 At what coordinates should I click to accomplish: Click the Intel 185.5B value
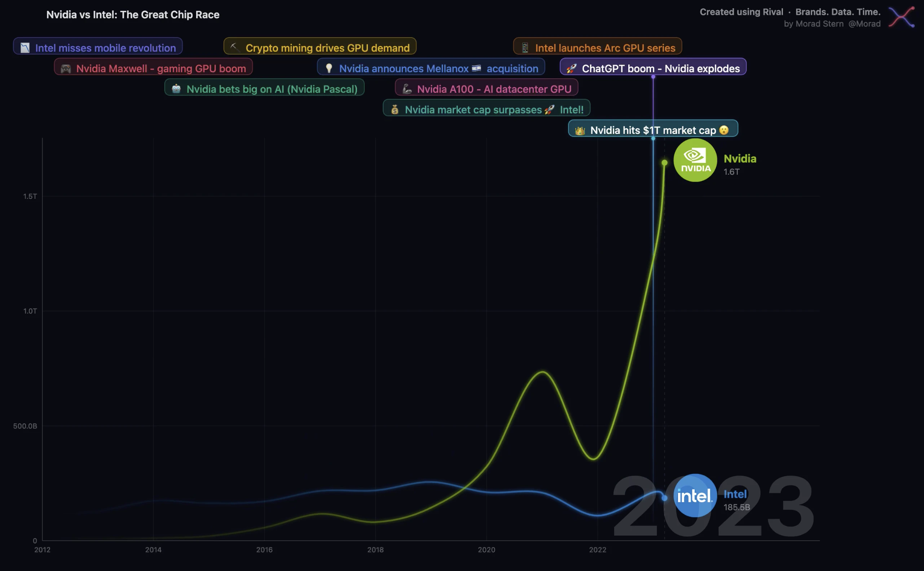click(x=736, y=507)
